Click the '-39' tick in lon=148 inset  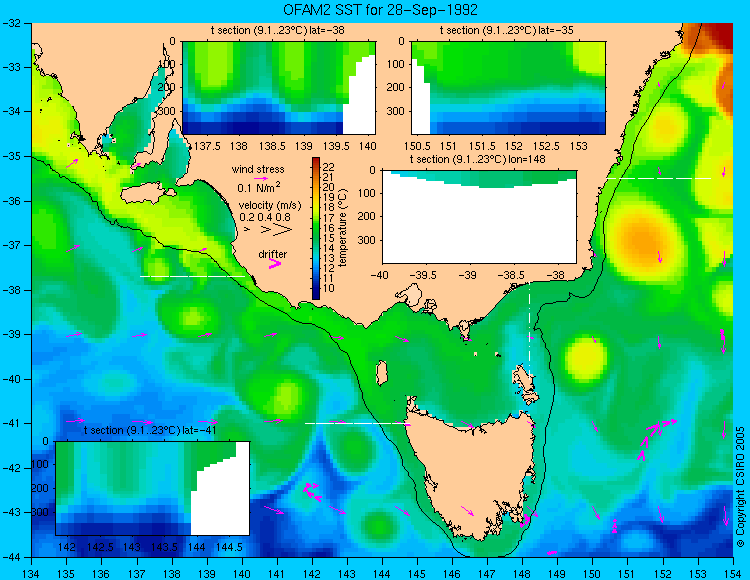467,275
